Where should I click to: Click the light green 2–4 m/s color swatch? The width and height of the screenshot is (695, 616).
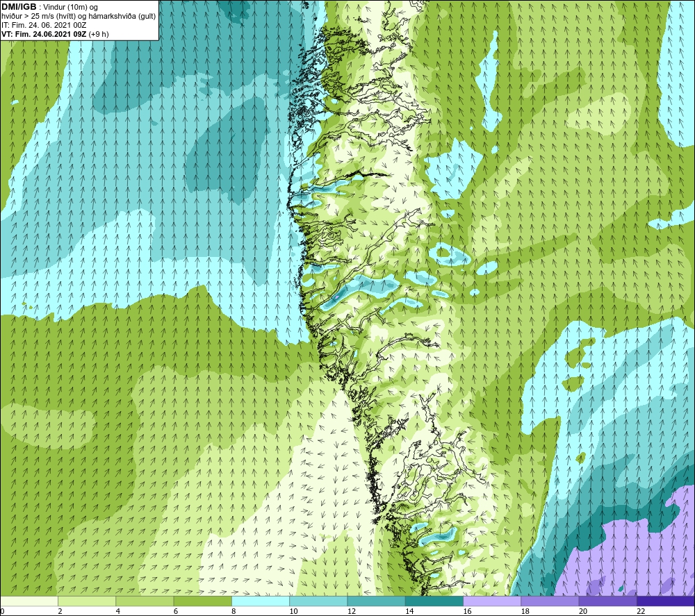(87, 601)
